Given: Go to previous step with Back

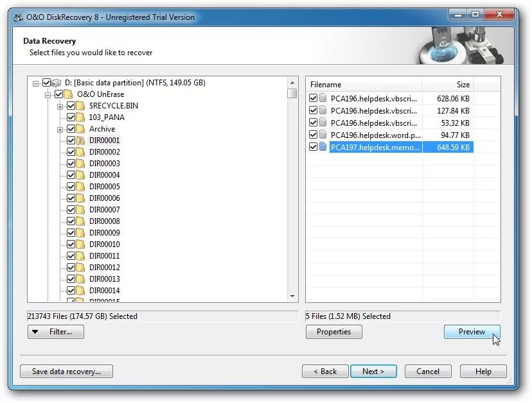Looking at the screenshot, I should coord(325,371).
